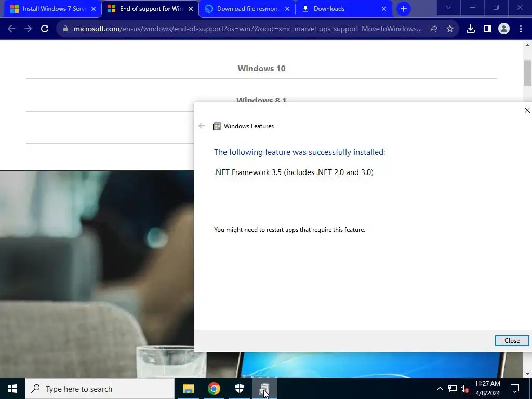Open the Chrome three-dot menu

(x=521, y=29)
